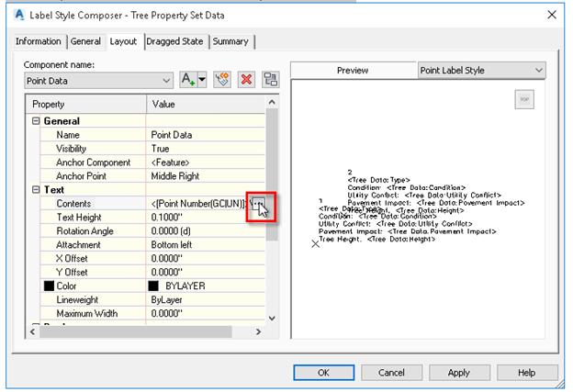Open Contents text editor ellipsis button
This screenshot has height=392, width=573.
click(x=258, y=203)
